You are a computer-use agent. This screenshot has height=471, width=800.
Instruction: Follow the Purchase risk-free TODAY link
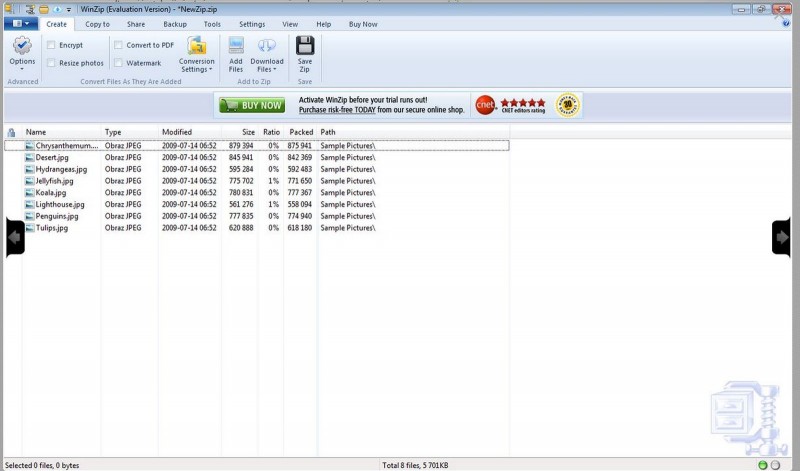click(337, 110)
